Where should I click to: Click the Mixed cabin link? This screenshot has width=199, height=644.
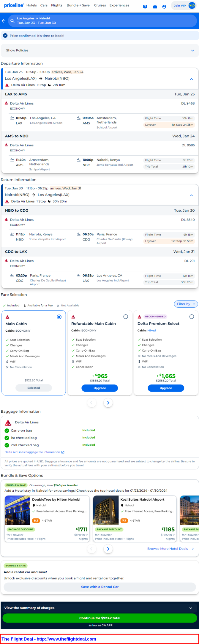(151, 330)
